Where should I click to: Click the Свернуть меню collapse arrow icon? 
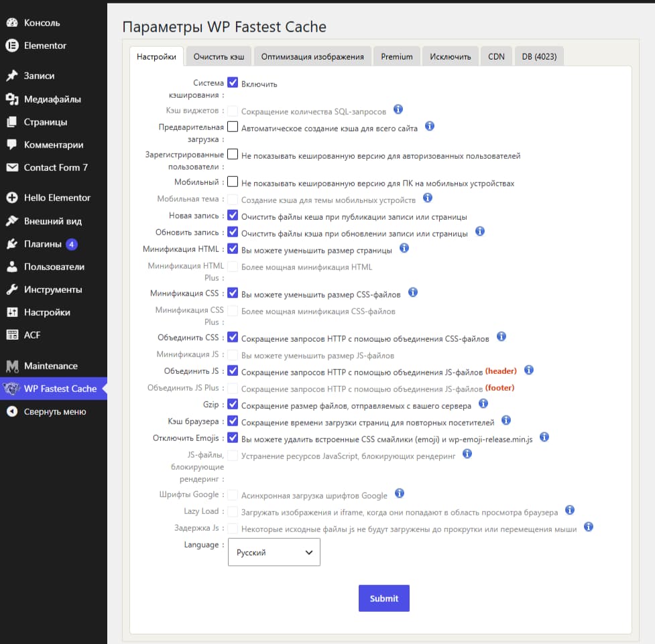point(12,411)
